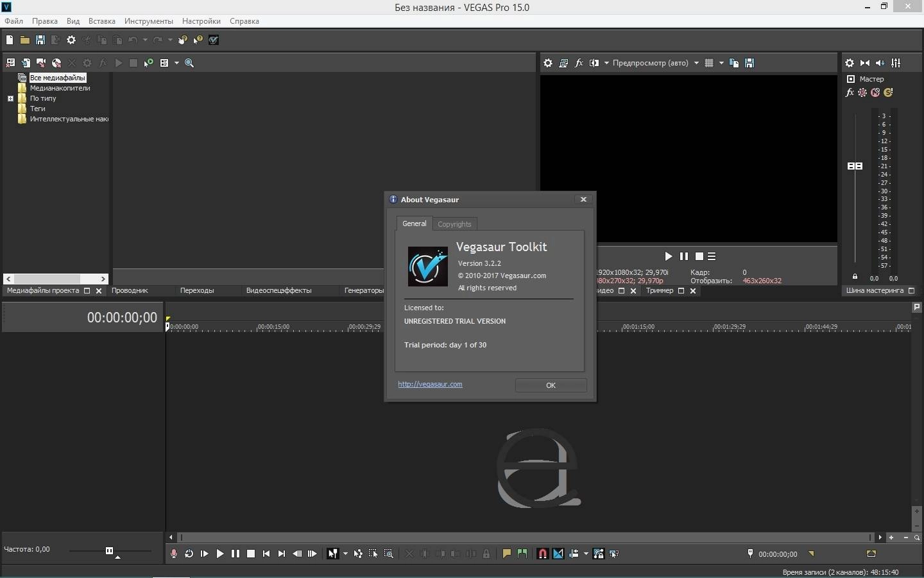Open overlays grid dropdown arrow in preview

(721, 63)
